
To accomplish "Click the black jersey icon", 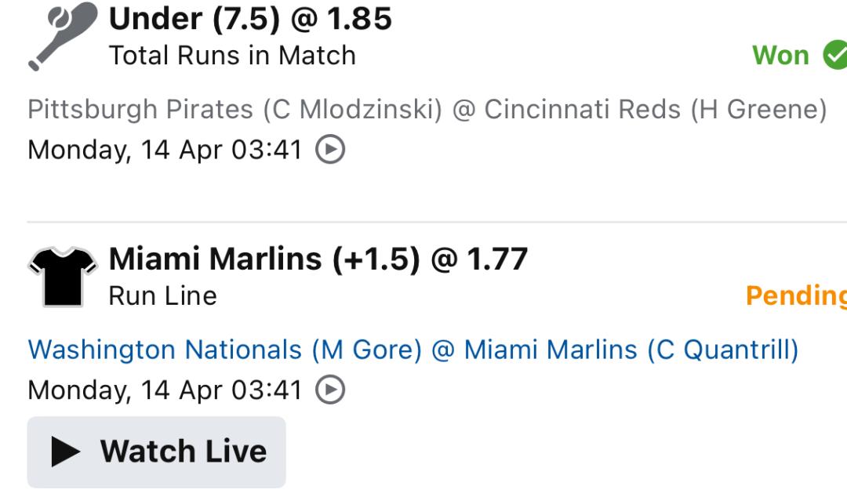I will (63, 277).
